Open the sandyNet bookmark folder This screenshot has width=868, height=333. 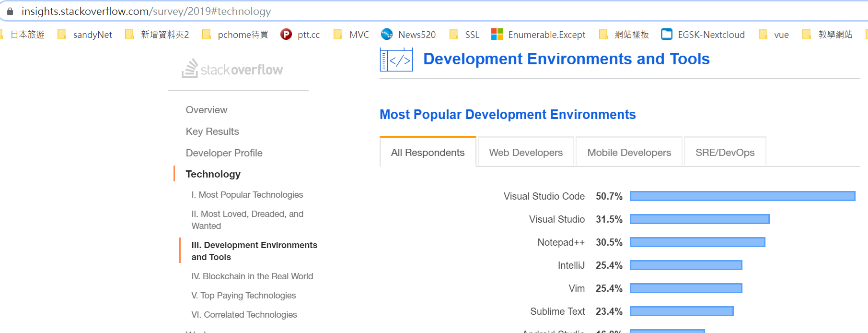84,35
